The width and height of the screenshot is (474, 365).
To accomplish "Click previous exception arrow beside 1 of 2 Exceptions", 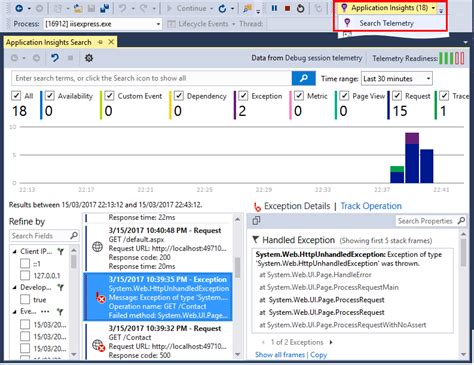I will tap(263, 342).
